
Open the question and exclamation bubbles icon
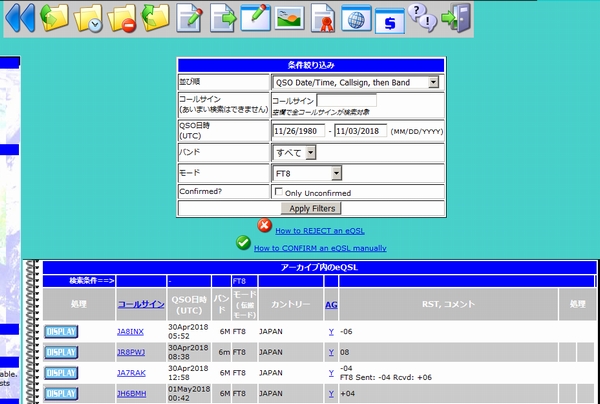click(x=422, y=17)
